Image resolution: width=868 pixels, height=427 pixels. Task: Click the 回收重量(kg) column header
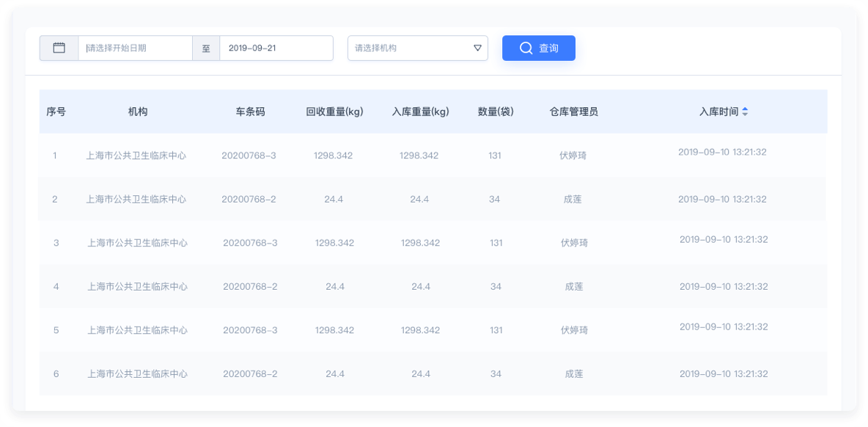click(x=334, y=112)
